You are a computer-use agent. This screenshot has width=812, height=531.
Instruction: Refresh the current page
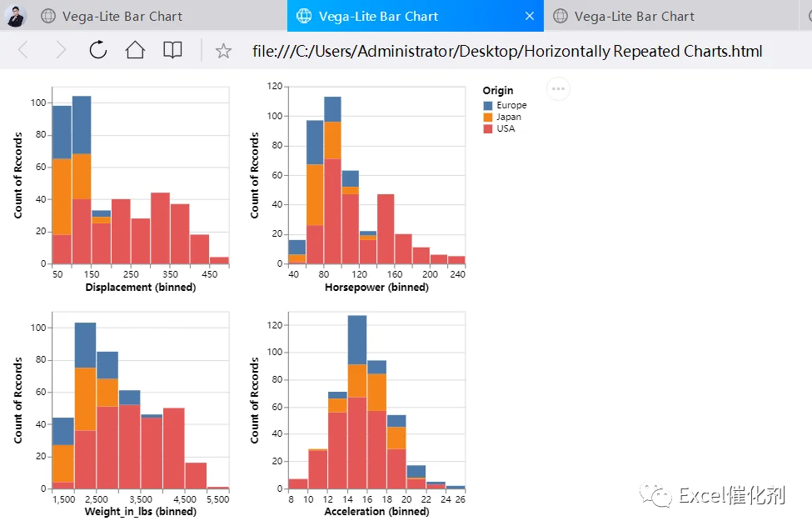98,50
